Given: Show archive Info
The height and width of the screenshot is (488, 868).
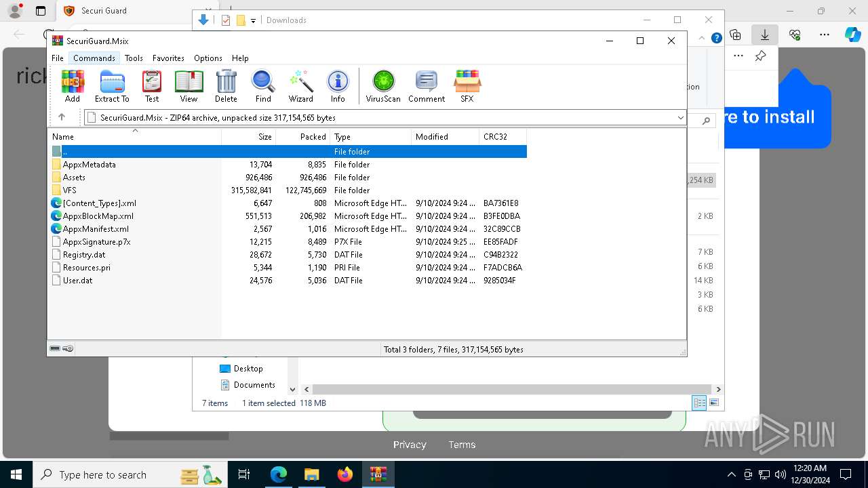Looking at the screenshot, I should 338,86.
